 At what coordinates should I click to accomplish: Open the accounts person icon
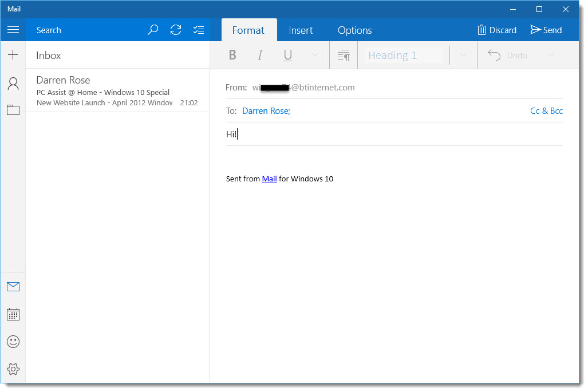pos(13,84)
